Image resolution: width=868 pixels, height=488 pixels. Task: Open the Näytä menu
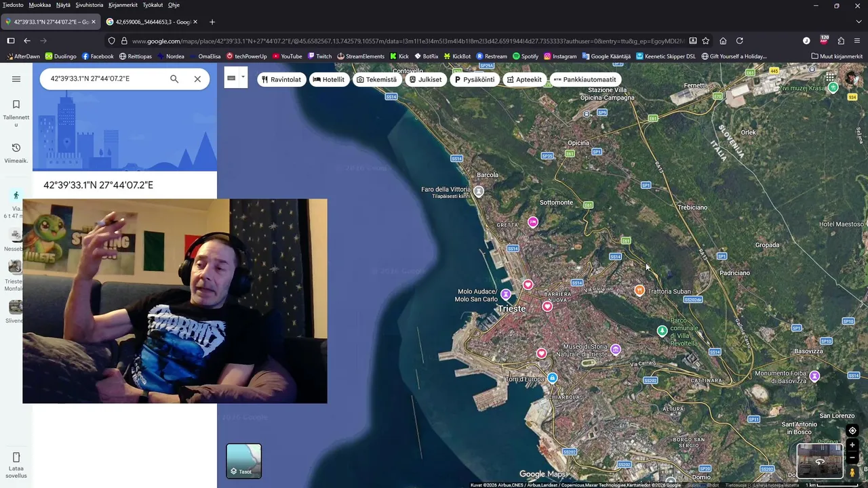(x=63, y=5)
